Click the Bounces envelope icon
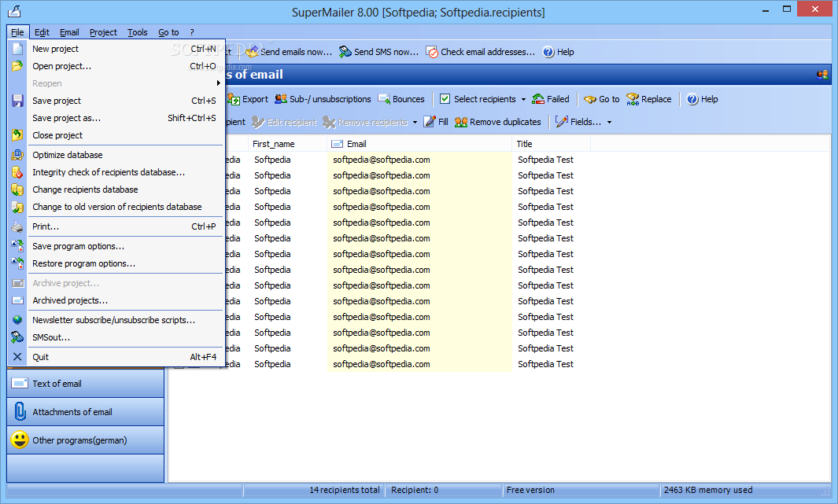838x504 pixels. (x=384, y=99)
